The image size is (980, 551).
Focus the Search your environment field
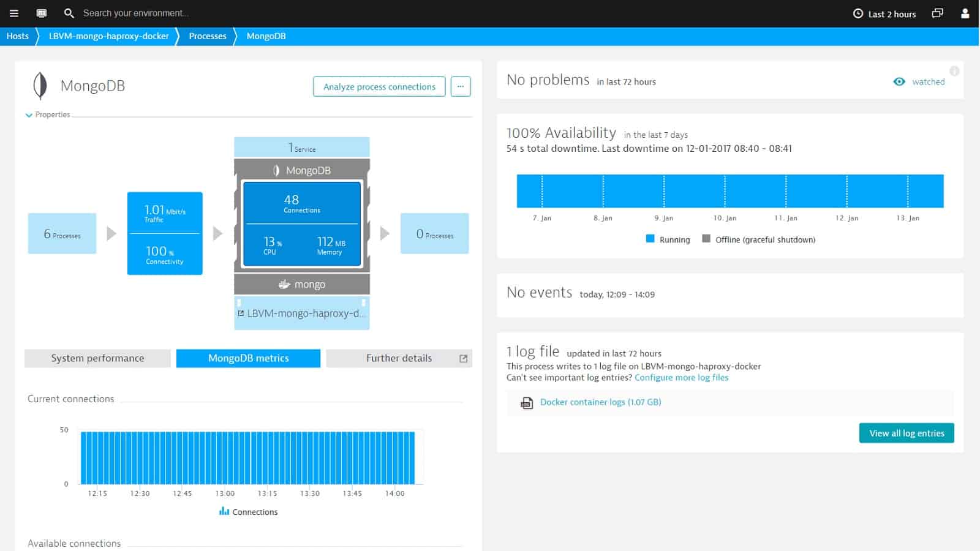tap(136, 13)
